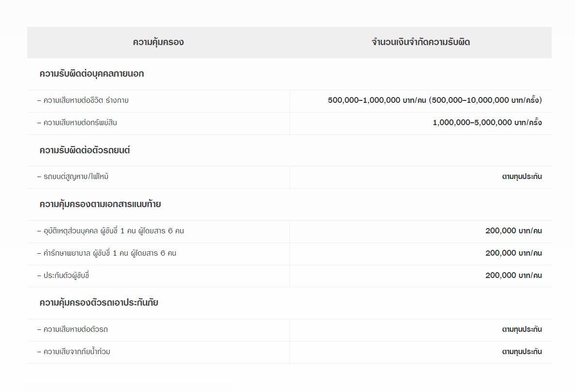
Task: Select the 1,000,000-5,000,000 บาท/ครั้ง amount
Action: [x=487, y=123]
